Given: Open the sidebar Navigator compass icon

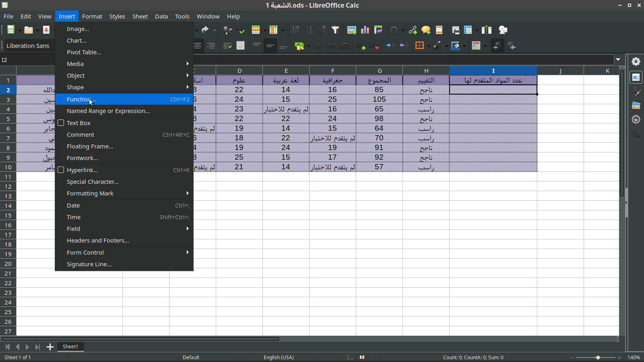Looking at the screenshot, I should pyautogui.click(x=636, y=120).
